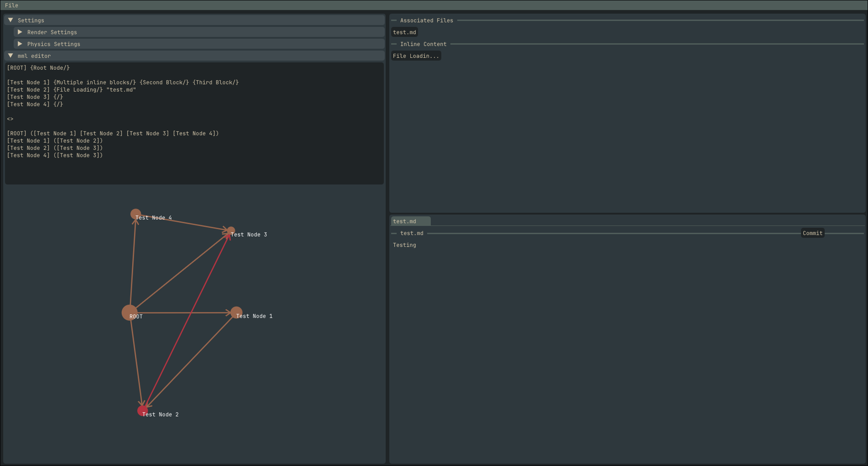This screenshot has width=868, height=466.
Task: Select the ROOT graph node
Action: pyautogui.click(x=129, y=312)
